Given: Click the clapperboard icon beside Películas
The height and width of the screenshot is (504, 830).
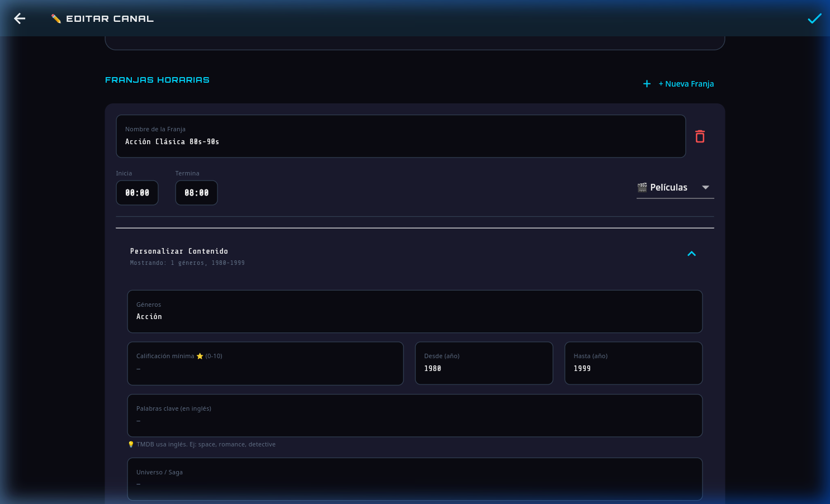Looking at the screenshot, I should (642, 187).
